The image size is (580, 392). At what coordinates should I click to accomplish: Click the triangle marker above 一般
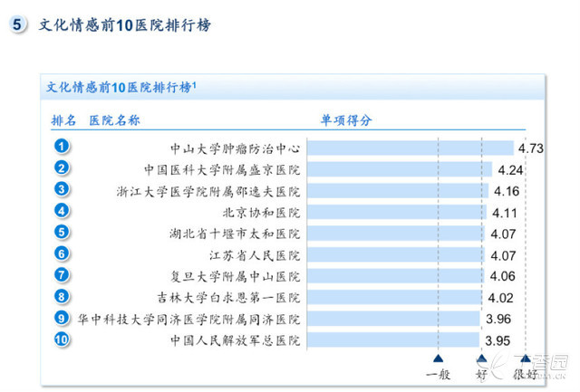(x=438, y=359)
